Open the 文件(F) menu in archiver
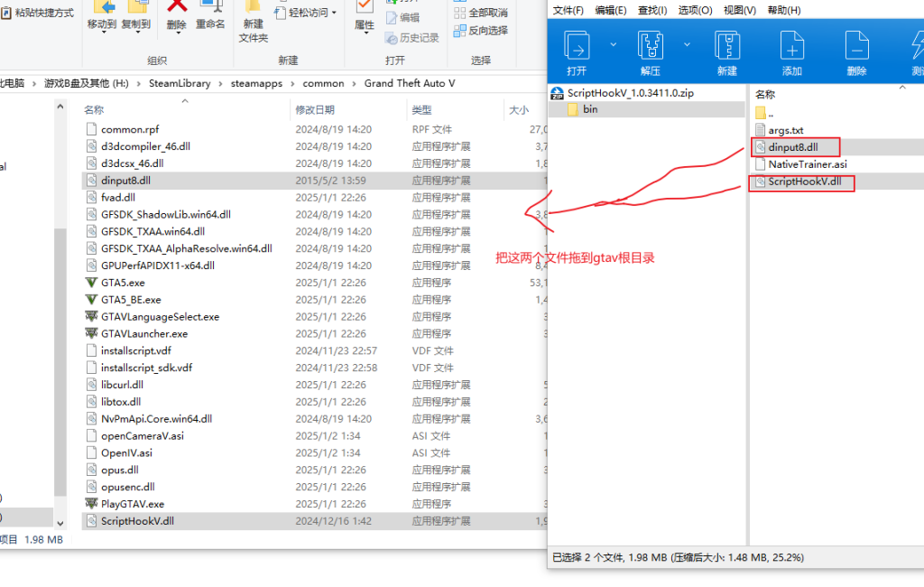 click(568, 10)
